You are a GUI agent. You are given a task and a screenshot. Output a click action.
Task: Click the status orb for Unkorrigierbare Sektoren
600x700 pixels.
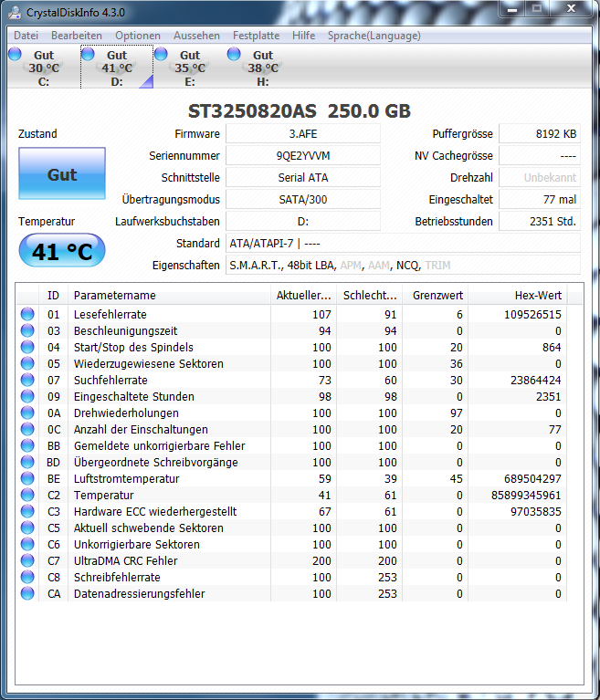27,544
